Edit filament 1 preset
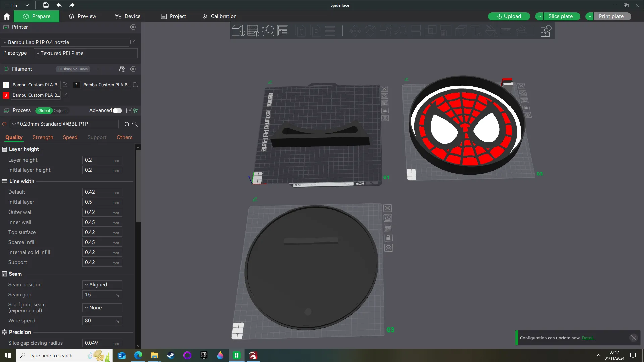Viewport: 644px width, 362px height. pos(65,85)
